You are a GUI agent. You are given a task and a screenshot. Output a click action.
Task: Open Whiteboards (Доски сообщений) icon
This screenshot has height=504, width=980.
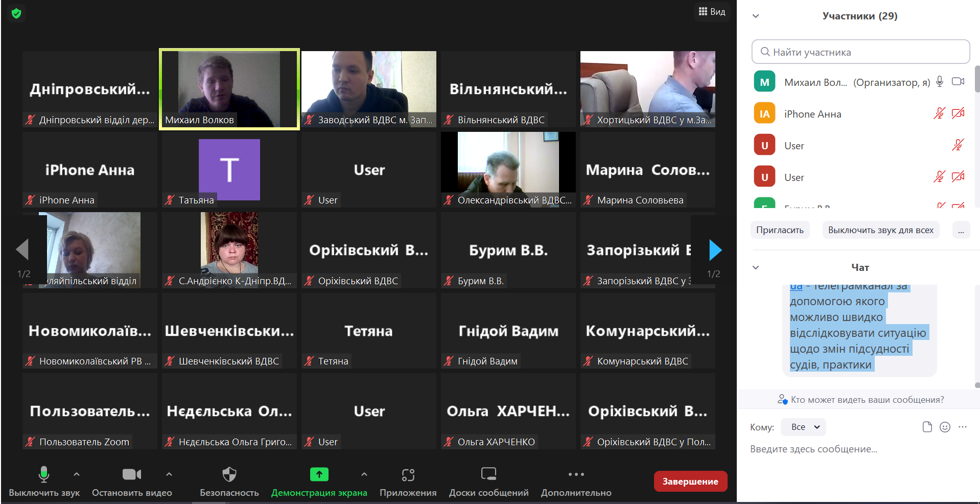(x=488, y=475)
